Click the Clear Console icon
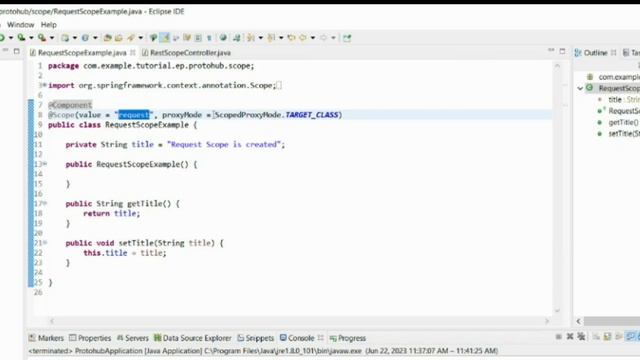This screenshot has width=640, height=360. click(596, 337)
